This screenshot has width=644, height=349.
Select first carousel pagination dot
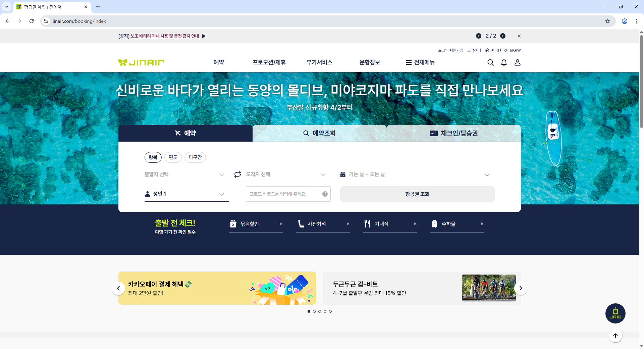(x=309, y=311)
